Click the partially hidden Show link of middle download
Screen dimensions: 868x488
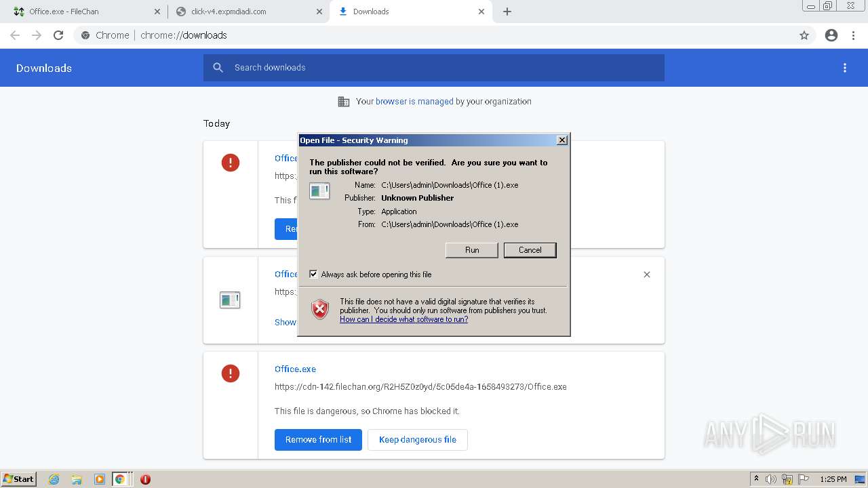coord(285,323)
